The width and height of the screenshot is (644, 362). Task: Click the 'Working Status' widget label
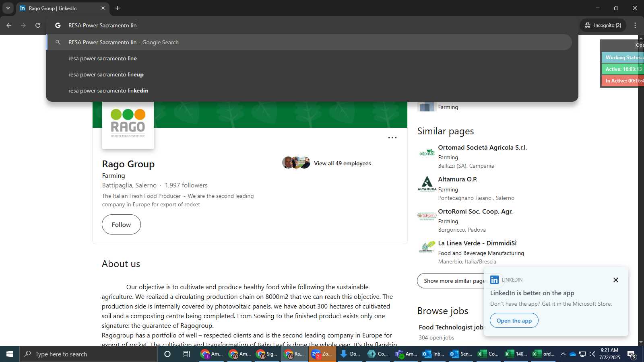point(623,58)
